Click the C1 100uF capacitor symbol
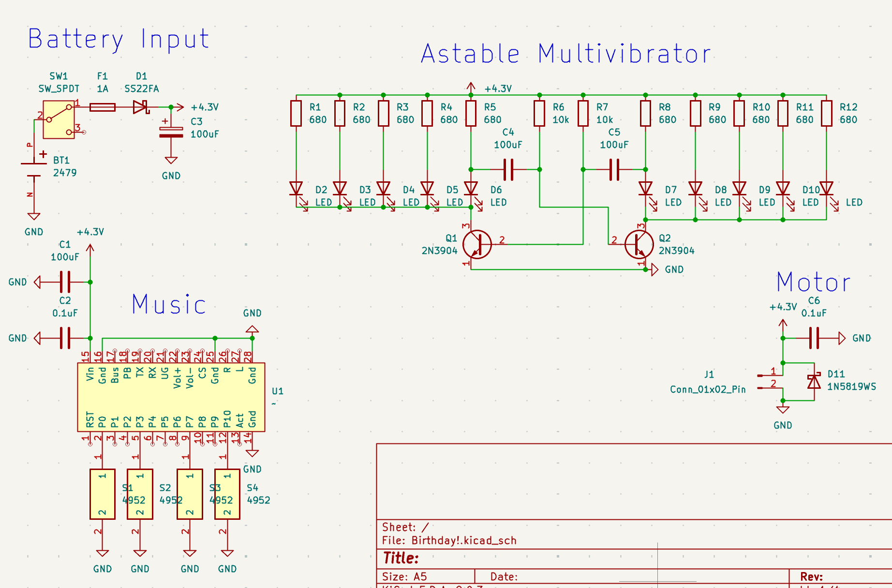 (65, 282)
